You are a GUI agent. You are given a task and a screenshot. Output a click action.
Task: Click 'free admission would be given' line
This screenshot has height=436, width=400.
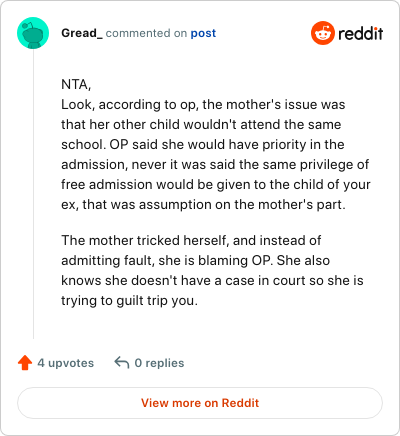(216, 184)
